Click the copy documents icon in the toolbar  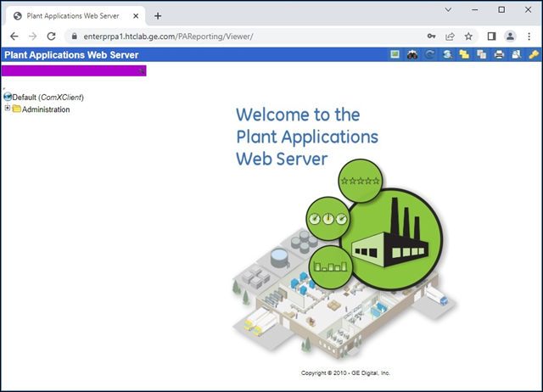click(481, 54)
